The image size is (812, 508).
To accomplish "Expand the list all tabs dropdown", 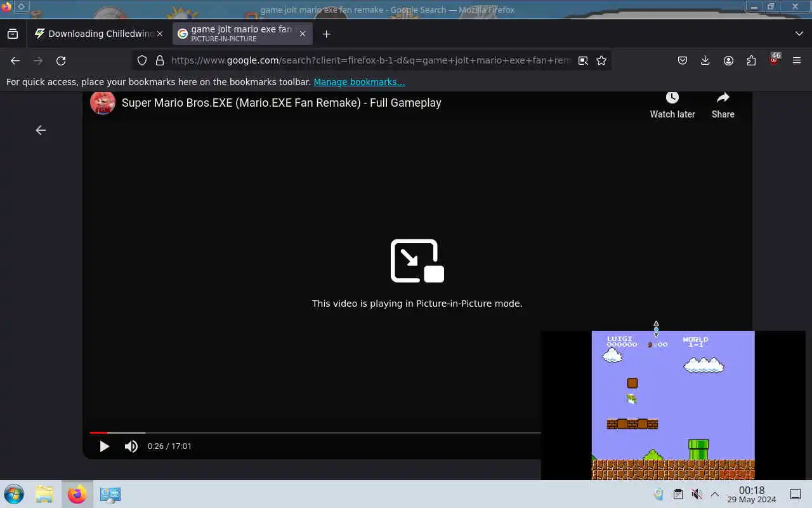I will [799, 34].
